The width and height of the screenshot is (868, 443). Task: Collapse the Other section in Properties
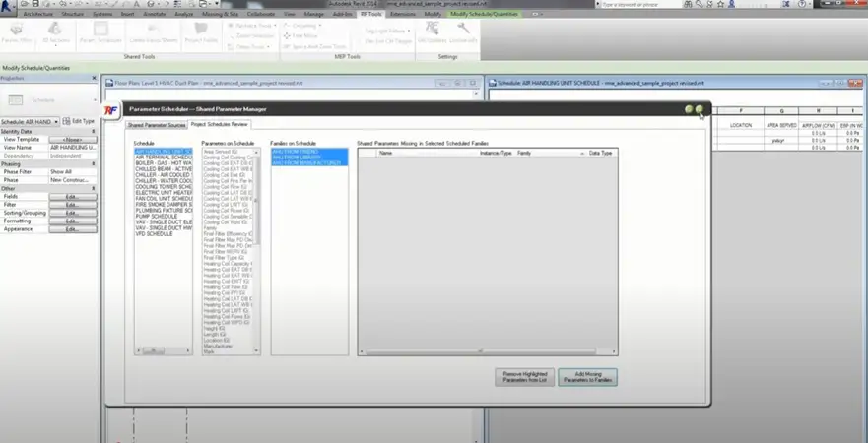click(x=93, y=189)
